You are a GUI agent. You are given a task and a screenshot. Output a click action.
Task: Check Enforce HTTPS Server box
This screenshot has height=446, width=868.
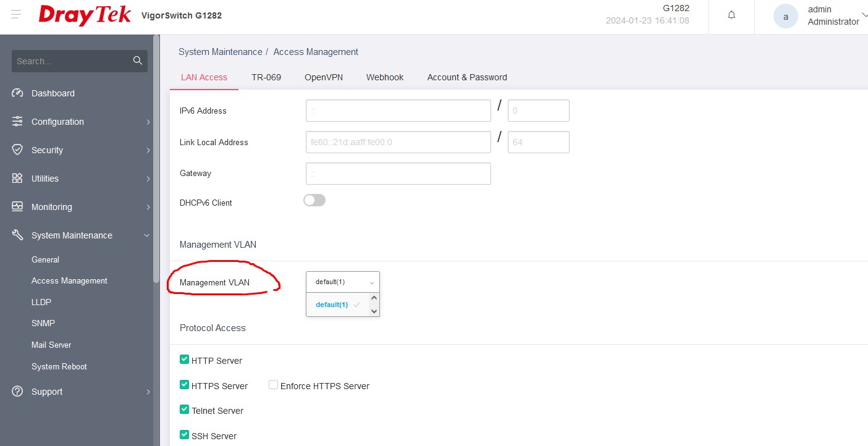point(273,385)
